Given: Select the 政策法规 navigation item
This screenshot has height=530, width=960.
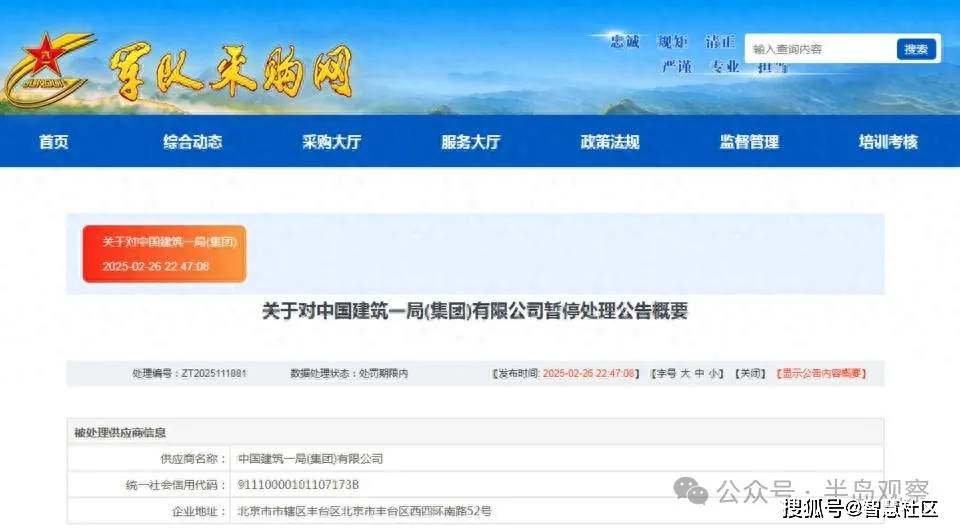Looking at the screenshot, I should (610, 142).
